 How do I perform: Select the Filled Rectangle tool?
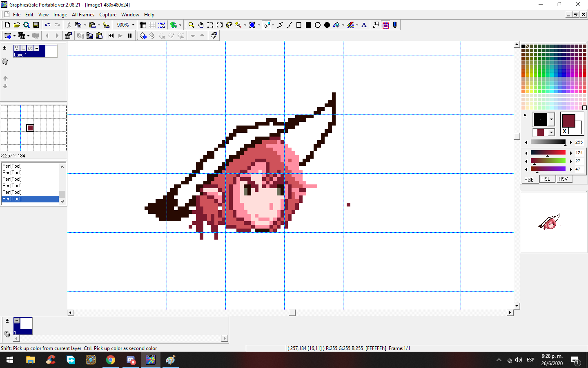point(308,25)
